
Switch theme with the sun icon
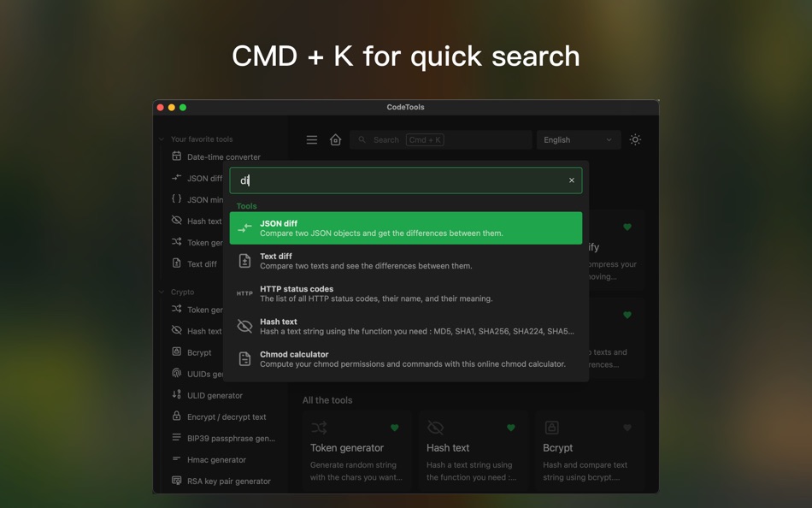click(635, 139)
